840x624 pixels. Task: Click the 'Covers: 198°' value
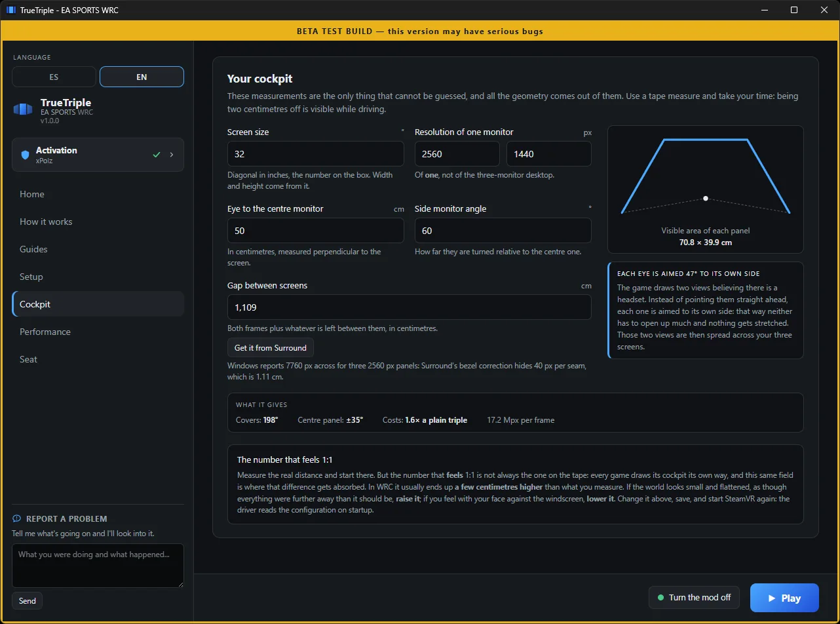[x=257, y=420]
